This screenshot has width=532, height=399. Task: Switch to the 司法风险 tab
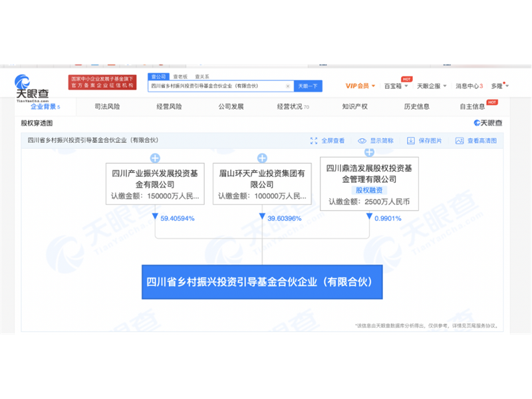click(107, 106)
